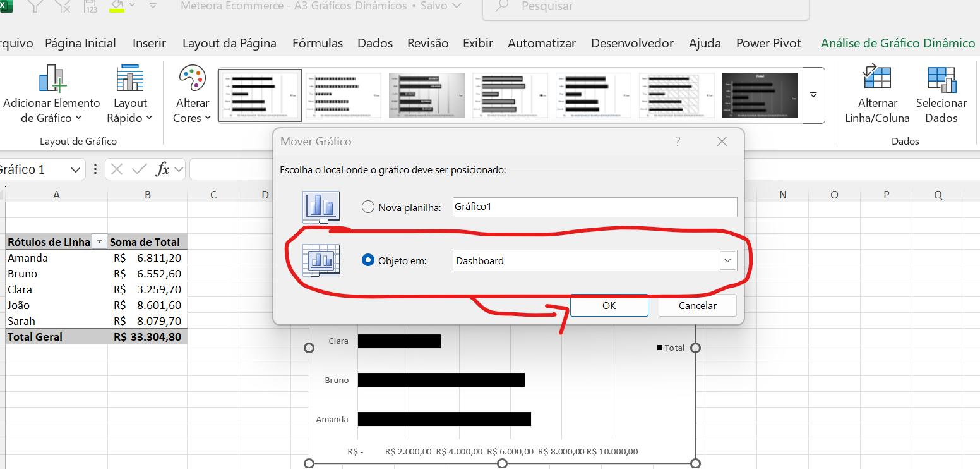Screen dimensions: 980x469
Task: Switch to the Inserir ribbon tab
Action: click(x=149, y=43)
